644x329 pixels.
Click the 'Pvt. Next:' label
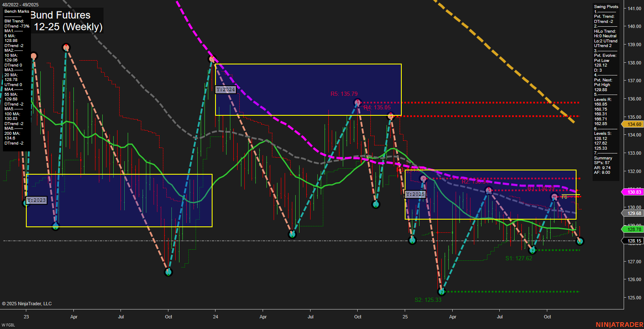click(x=603, y=80)
